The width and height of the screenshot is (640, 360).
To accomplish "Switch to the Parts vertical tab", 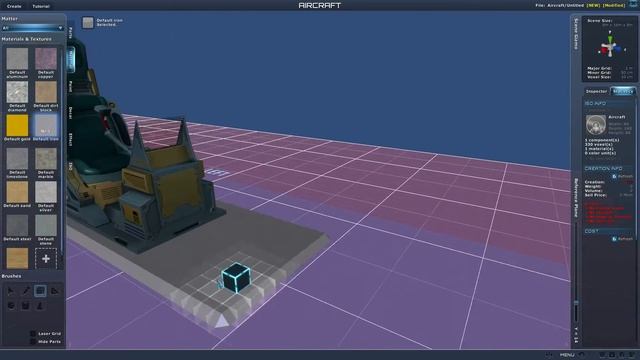I will [x=71, y=33].
